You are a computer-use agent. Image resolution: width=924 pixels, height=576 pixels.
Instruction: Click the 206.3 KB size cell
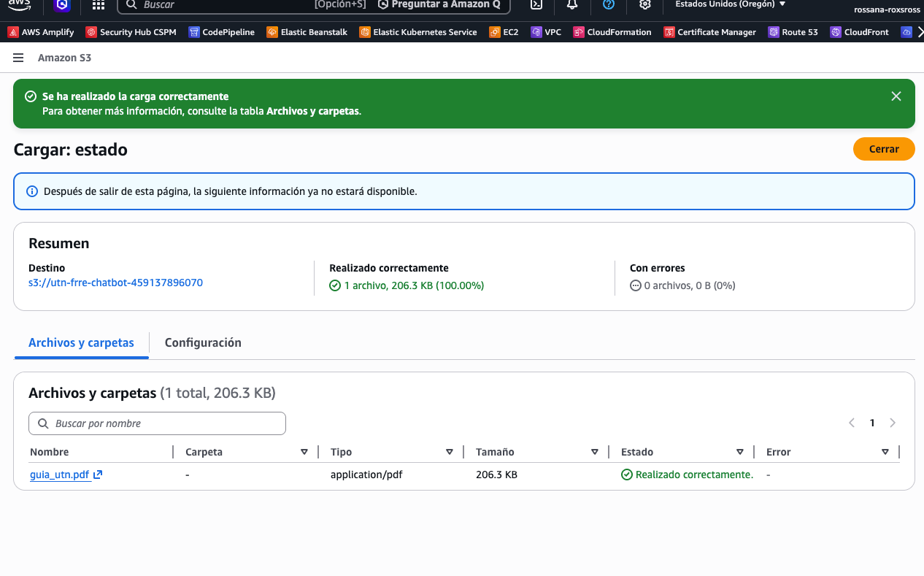point(496,475)
